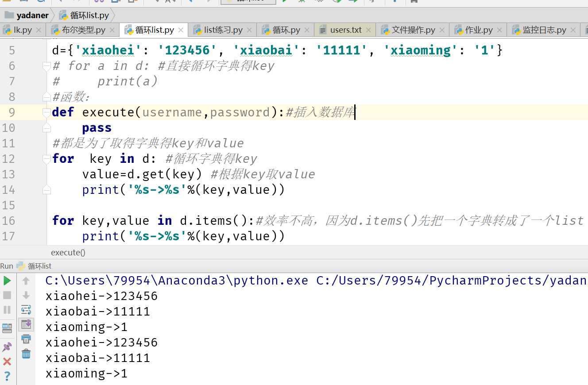Close the 作业.py tab

499,30
